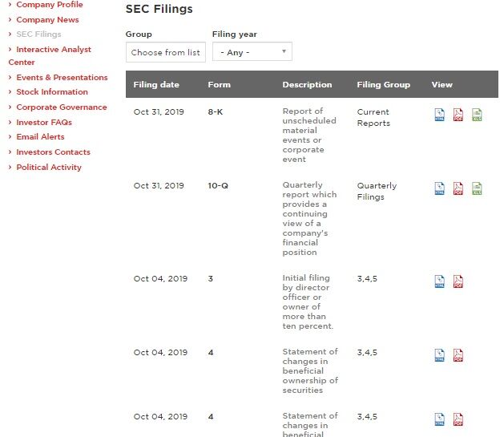Navigate to Stock Information
Viewport: 504px width, 437px height.
click(52, 92)
